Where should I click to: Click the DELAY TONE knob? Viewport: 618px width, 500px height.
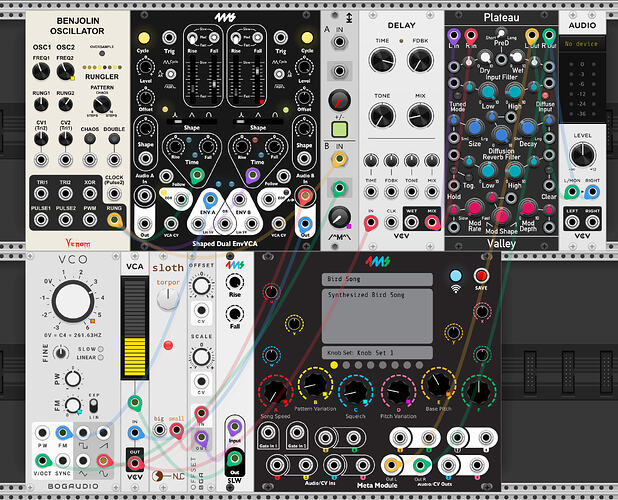pos(382,115)
